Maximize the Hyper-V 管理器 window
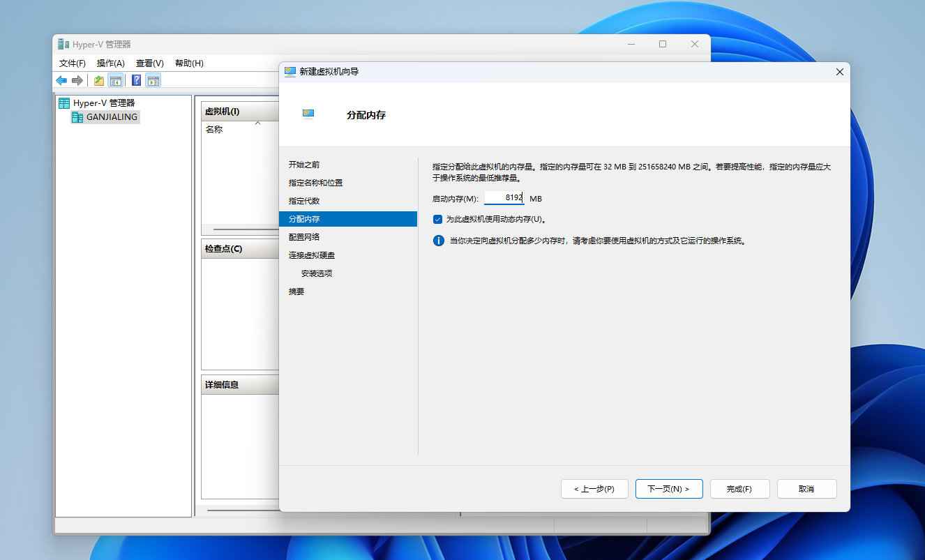925x560 pixels. 663,44
